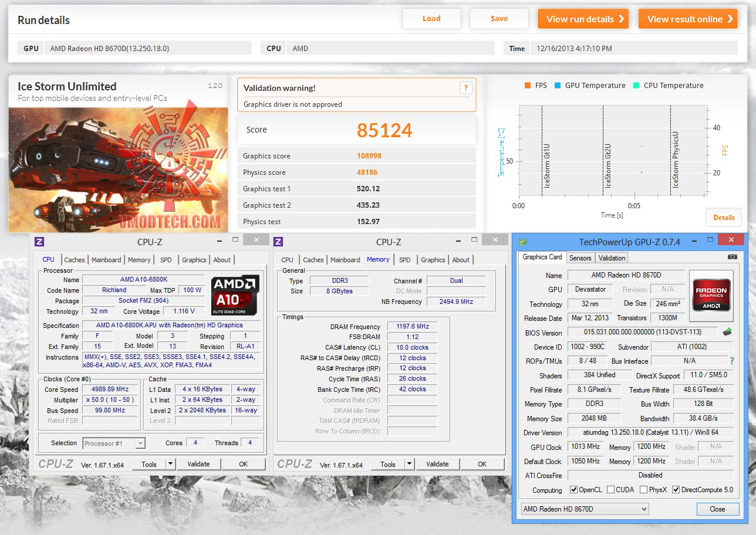Image resolution: width=756 pixels, height=535 pixels.
Task: Click the View run details button
Action: (583, 19)
